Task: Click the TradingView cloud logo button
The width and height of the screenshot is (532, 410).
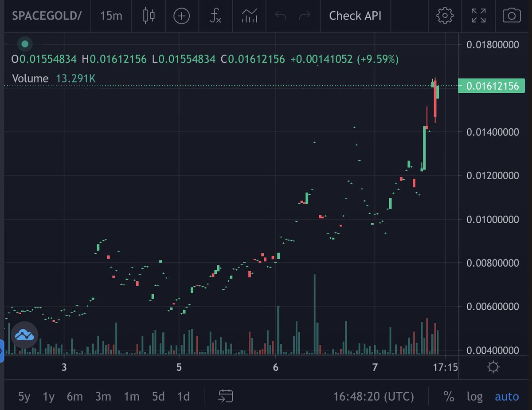Action: point(24,335)
